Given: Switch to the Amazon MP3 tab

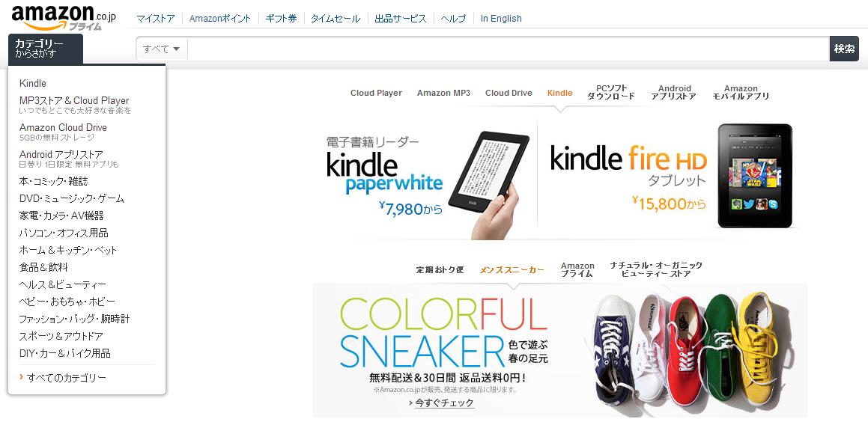Looking at the screenshot, I should (444, 93).
